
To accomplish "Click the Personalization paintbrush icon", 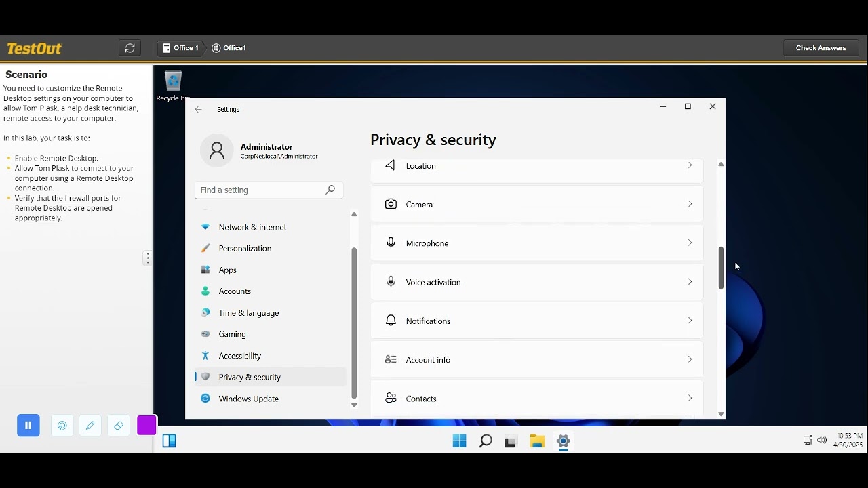I will click(205, 248).
